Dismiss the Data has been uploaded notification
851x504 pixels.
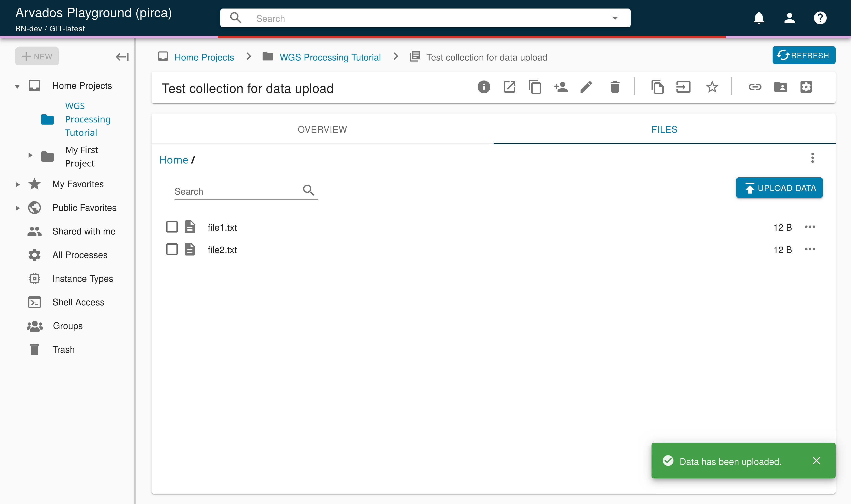tap(816, 461)
